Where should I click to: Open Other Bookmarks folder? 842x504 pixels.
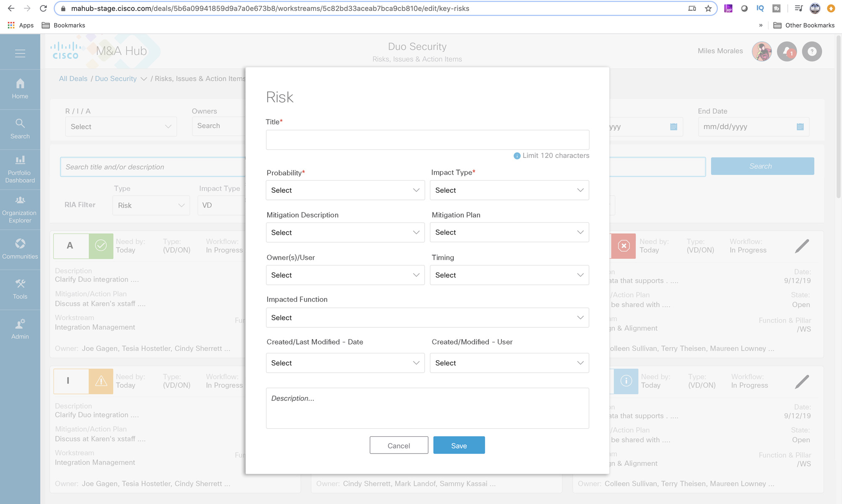(x=804, y=25)
